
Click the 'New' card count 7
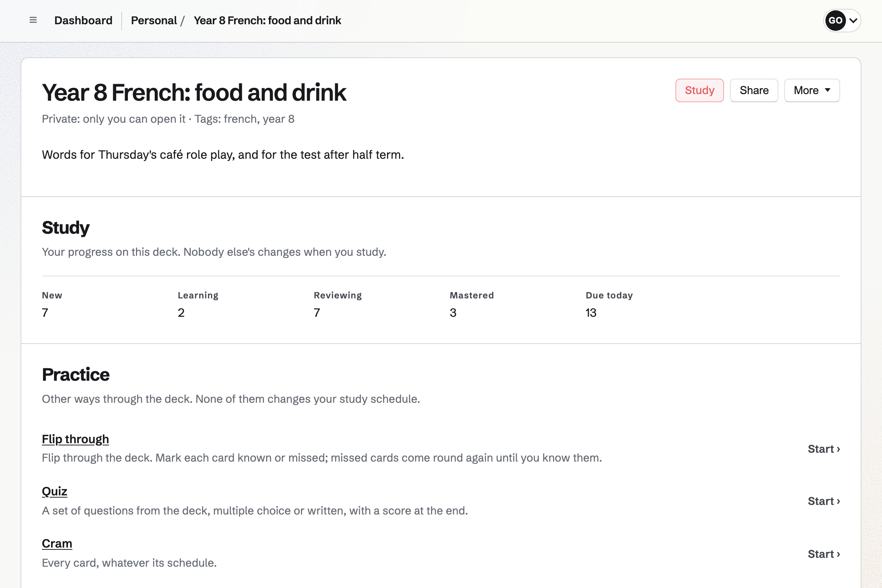45,313
